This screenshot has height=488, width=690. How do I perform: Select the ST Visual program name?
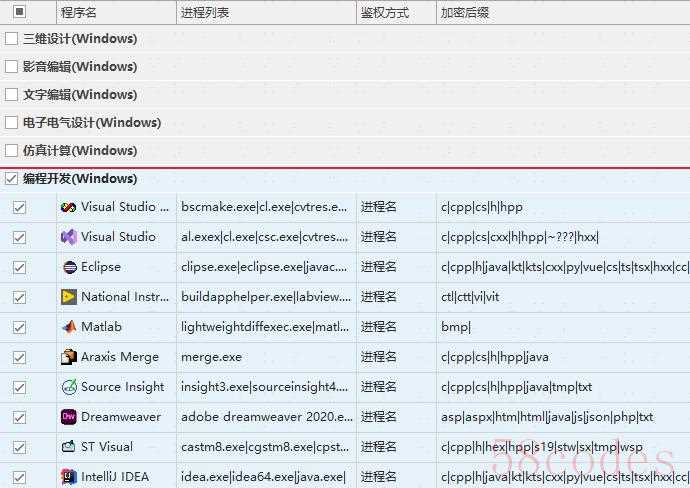(107, 447)
